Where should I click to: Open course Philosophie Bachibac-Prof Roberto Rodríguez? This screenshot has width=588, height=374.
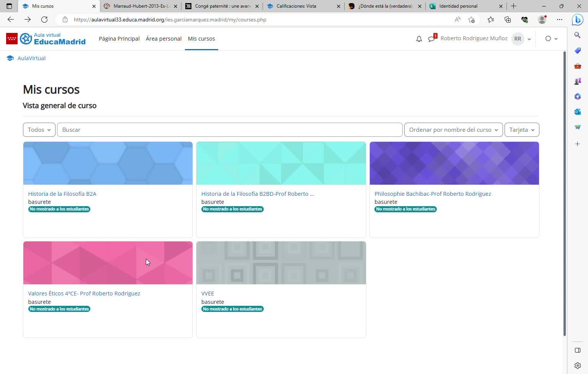click(433, 194)
